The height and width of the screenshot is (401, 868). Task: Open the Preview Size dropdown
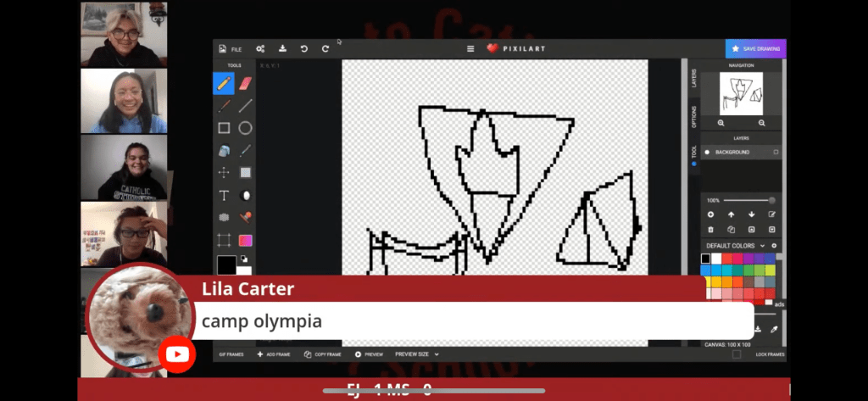coord(417,354)
